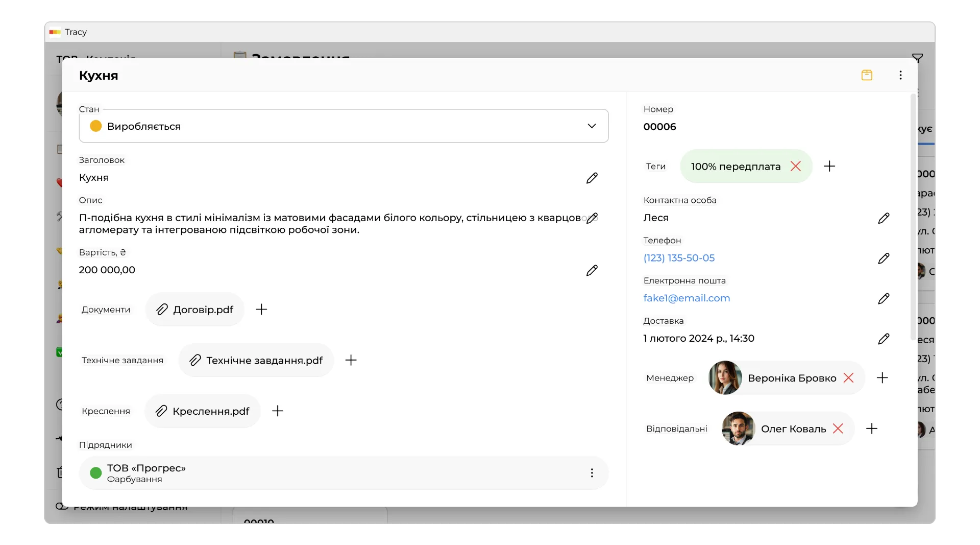980x545 pixels.
Task: Edit the Електронна пошта field
Action: click(x=884, y=298)
